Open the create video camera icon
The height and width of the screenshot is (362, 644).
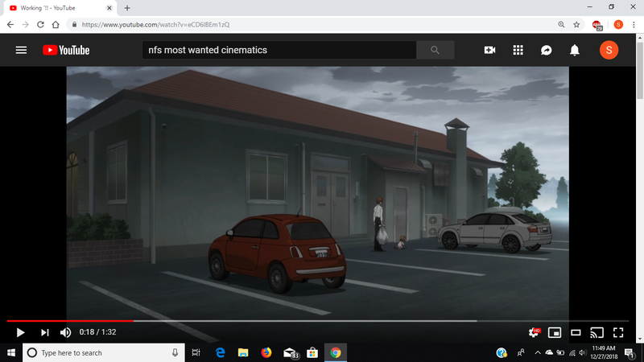(489, 50)
